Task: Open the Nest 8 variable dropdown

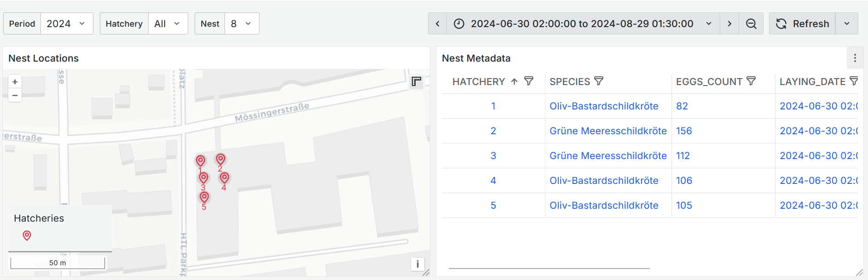Action: point(242,24)
